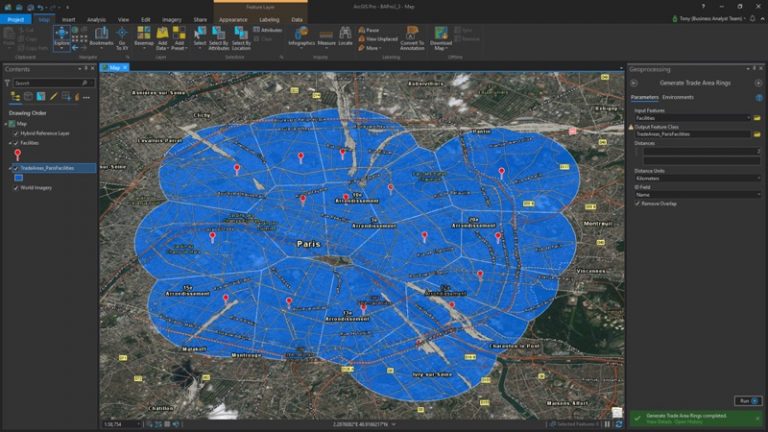Open the Attributes pane button
The image size is (768, 432).
pos(267,30)
